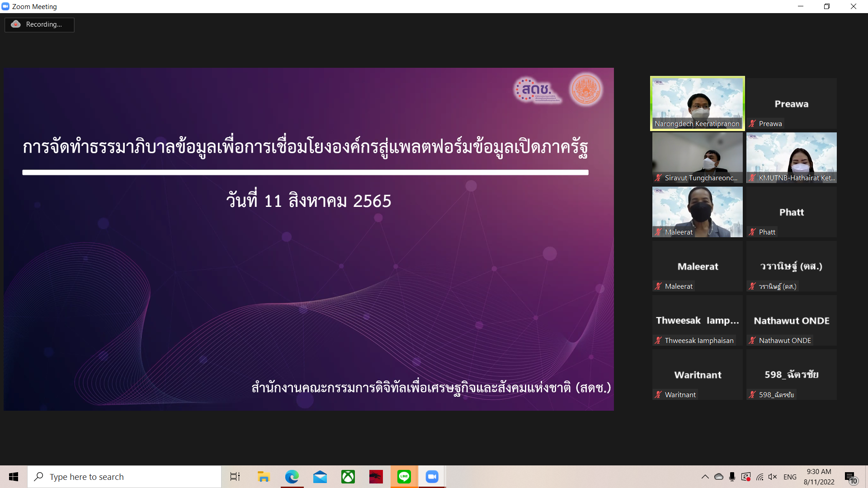Launch Microsoft Edge from taskbar
The width and height of the screenshot is (868, 488).
click(x=292, y=477)
